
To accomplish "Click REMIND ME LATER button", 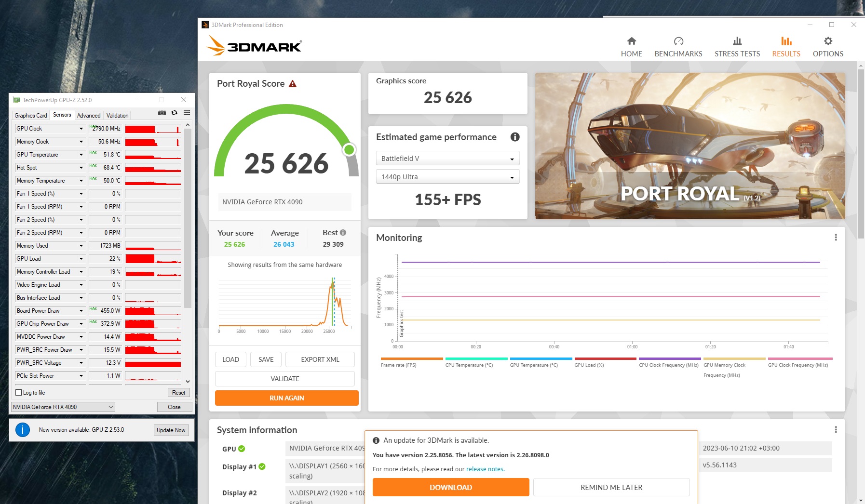I will tap(611, 487).
